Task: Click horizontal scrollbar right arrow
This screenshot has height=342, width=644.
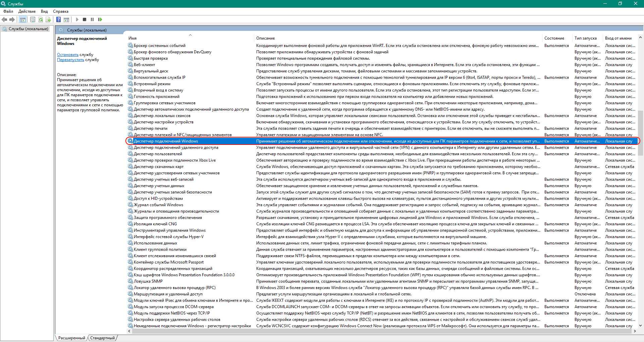Action: (x=635, y=331)
